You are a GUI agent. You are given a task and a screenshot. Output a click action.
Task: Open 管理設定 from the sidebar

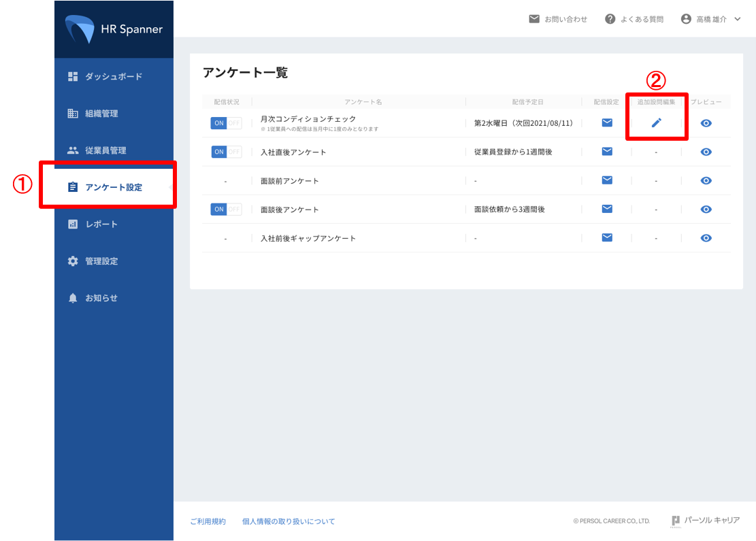point(101,261)
